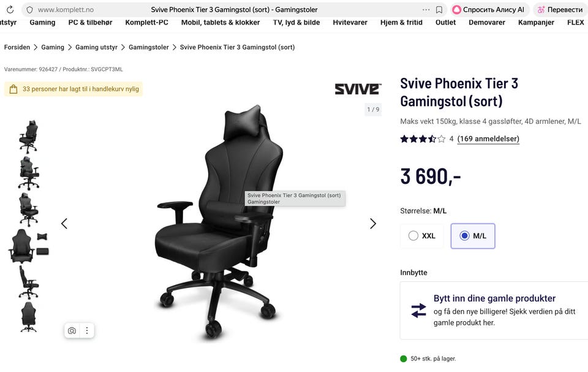
Task: Open the 169 anmeldelser reviews link
Action: 488,139
